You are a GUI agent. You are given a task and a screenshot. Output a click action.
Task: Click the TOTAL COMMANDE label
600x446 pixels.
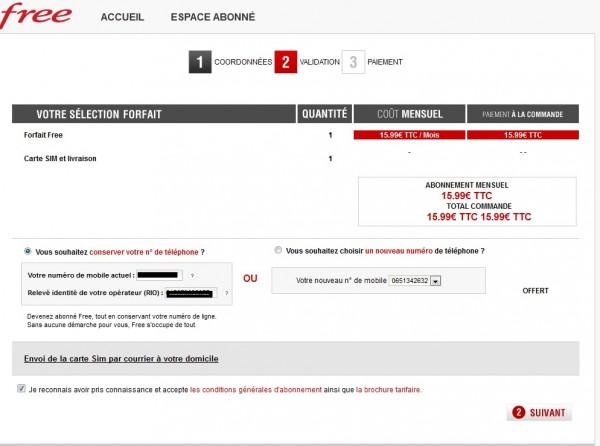pyautogui.click(x=479, y=206)
